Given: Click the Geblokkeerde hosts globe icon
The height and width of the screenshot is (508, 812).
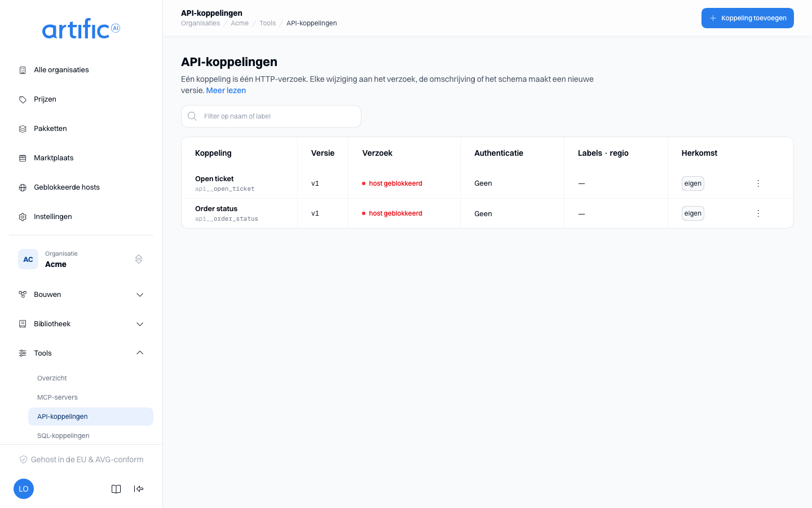Looking at the screenshot, I should (x=23, y=187).
